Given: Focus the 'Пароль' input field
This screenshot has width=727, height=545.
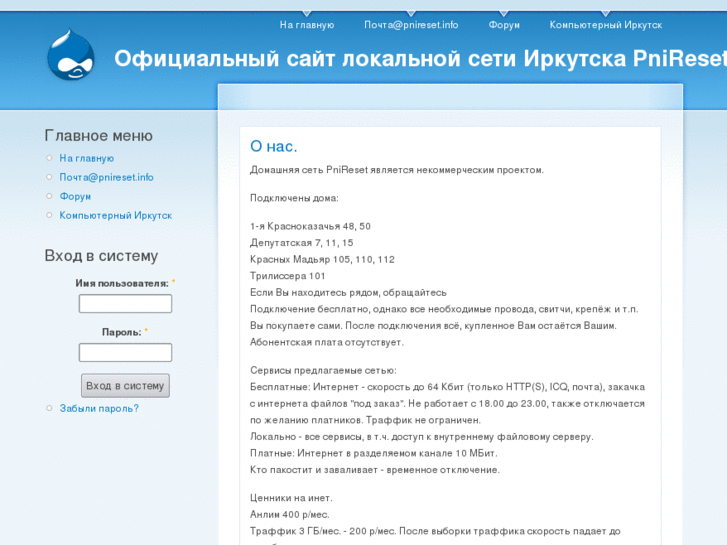Looking at the screenshot, I should [125, 353].
